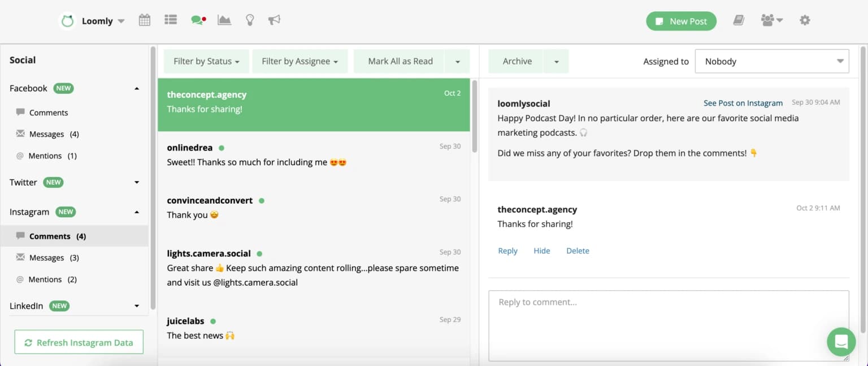Image resolution: width=868 pixels, height=366 pixels.
Task: Open ads via the megaphone icon
Action: click(x=274, y=20)
